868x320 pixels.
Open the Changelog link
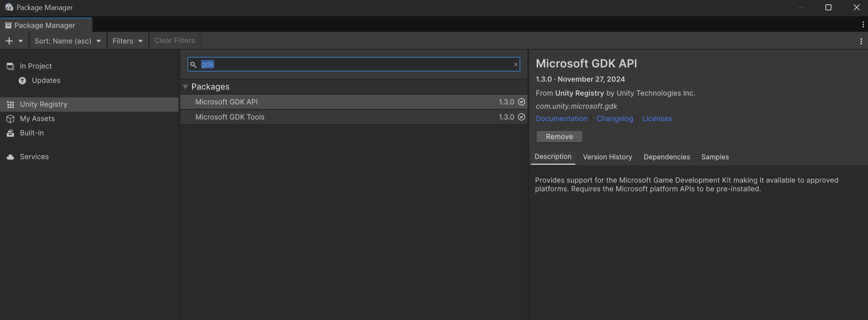[x=615, y=118]
